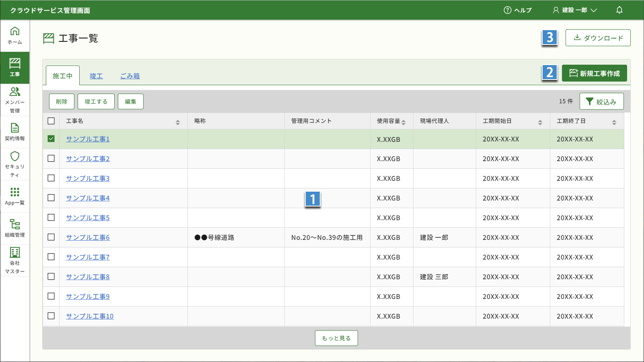Viewport: 644px width, 362px height.
Task: Sort by 工期開始日 column arrows
Action: 540,123
